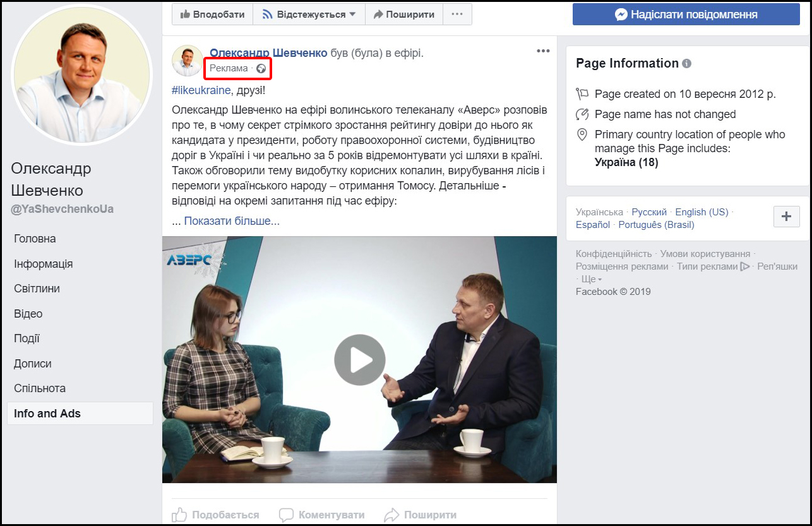Click the video play button
812x526 pixels.
[359, 360]
